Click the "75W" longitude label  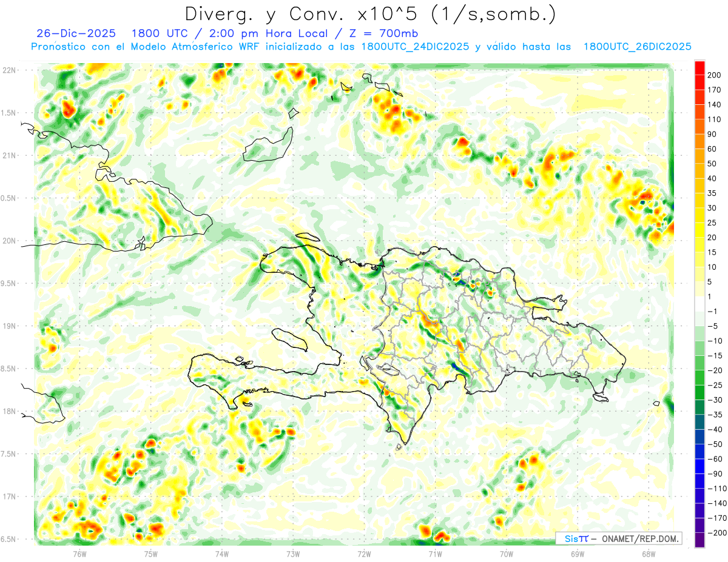click(151, 554)
